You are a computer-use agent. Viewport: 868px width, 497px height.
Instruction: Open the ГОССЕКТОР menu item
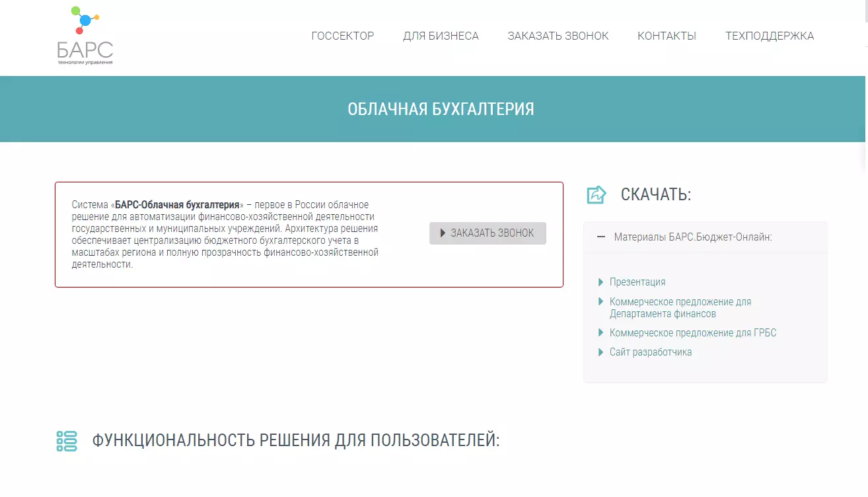pos(343,36)
